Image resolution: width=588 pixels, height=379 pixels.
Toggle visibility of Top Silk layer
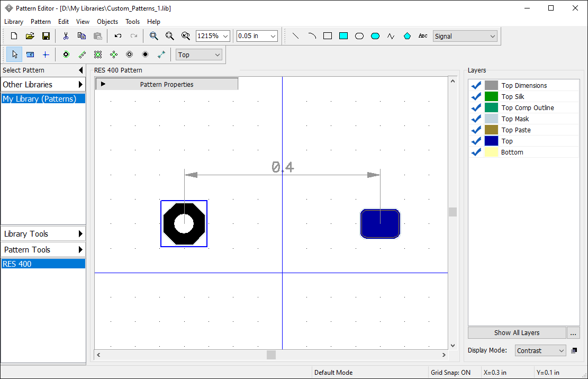coord(476,97)
